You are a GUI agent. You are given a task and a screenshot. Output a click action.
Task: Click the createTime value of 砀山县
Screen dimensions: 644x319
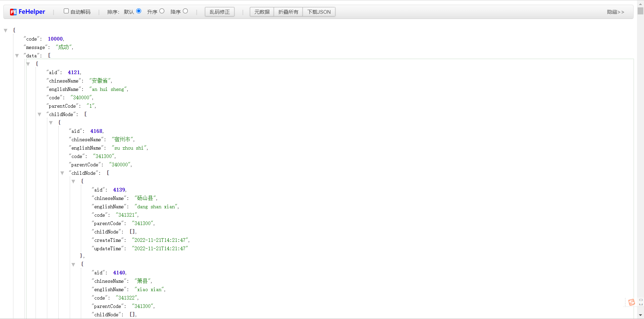[x=160, y=240]
